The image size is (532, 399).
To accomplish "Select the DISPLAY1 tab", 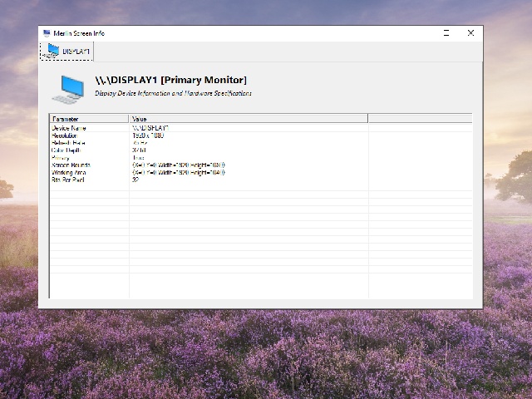I will (66, 52).
